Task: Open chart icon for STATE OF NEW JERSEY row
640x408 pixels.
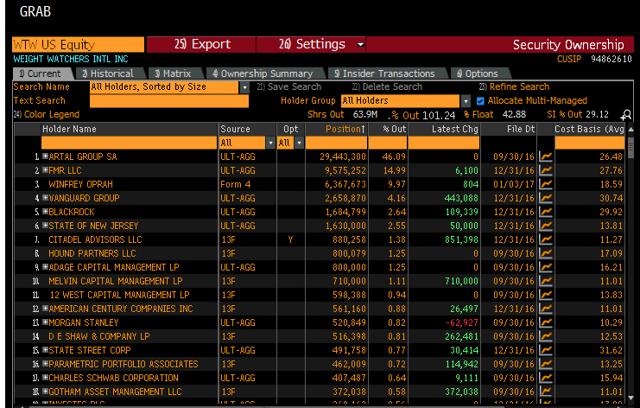Action: coord(546,226)
